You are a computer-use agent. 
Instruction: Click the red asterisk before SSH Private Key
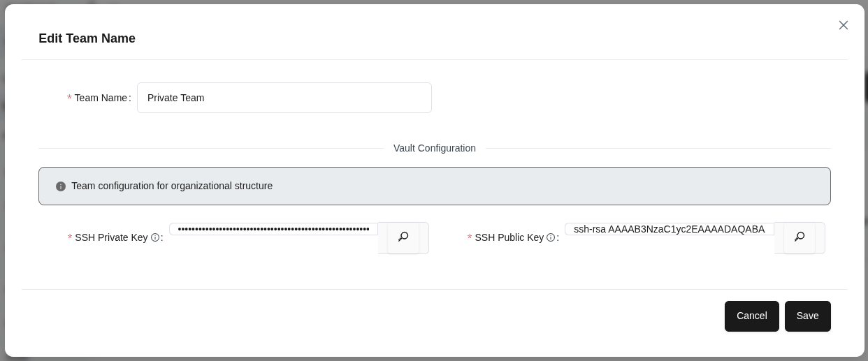pyautogui.click(x=70, y=238)
